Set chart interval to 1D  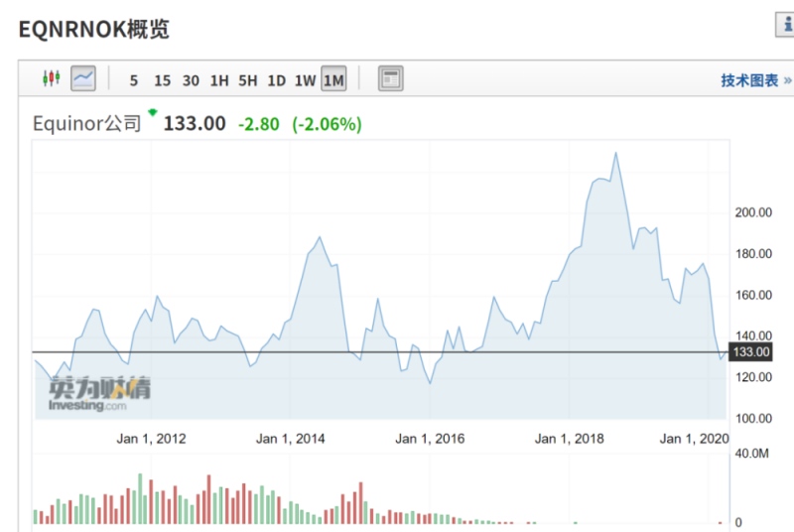click(x=277, y=80)
